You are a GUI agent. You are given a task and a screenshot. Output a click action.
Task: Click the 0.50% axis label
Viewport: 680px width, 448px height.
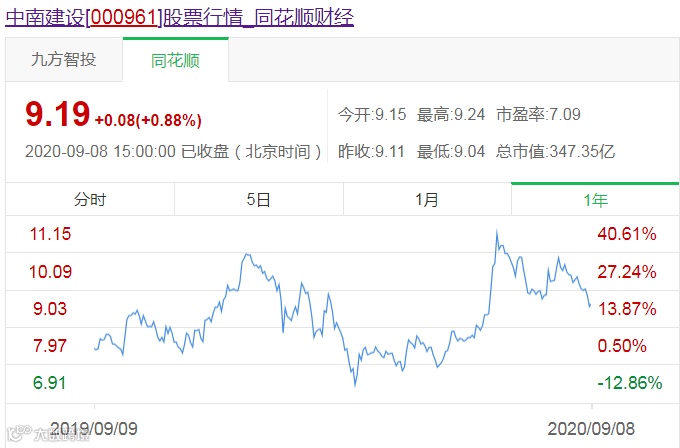pyautogui.click(x=622, y=346)
